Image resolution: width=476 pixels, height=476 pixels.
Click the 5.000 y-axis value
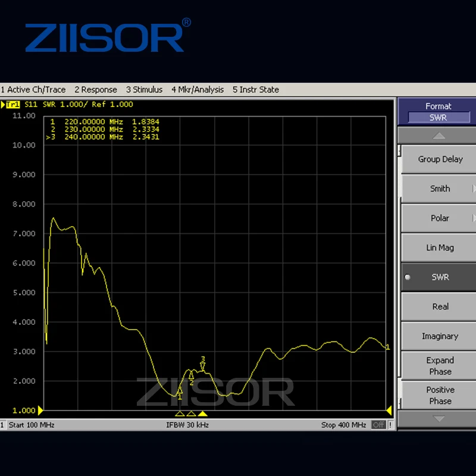pos(24,292)
